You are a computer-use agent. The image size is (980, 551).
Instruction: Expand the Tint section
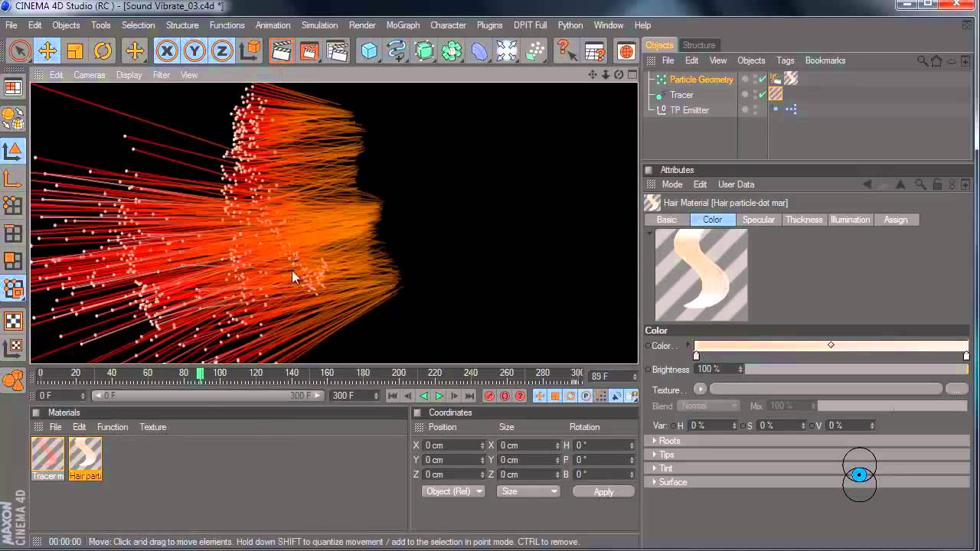click(807, 468)
